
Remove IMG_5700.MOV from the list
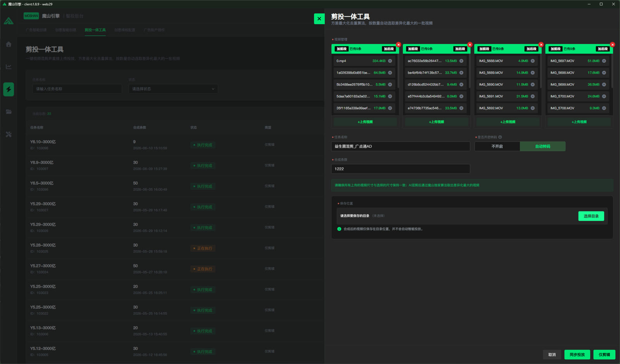click(604, 96)
